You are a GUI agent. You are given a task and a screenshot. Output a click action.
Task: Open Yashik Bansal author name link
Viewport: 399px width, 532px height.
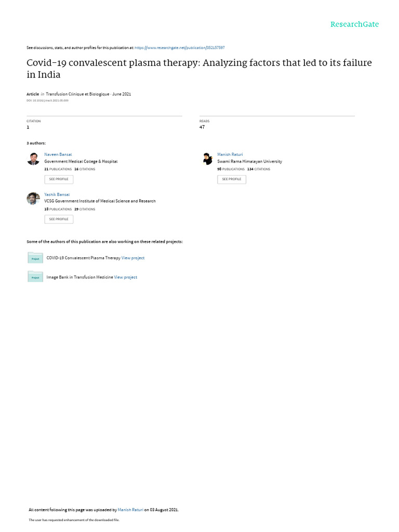tap(57, 194)
